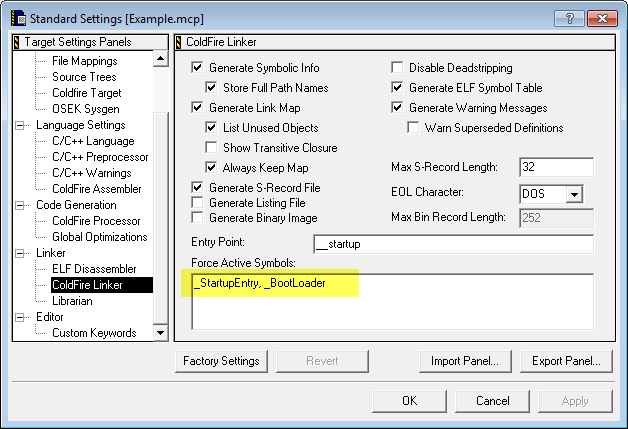Toggle Generate Symbolic Info checkbox
The width and height of the screenshot is (628, 429).
coord(197,67)
